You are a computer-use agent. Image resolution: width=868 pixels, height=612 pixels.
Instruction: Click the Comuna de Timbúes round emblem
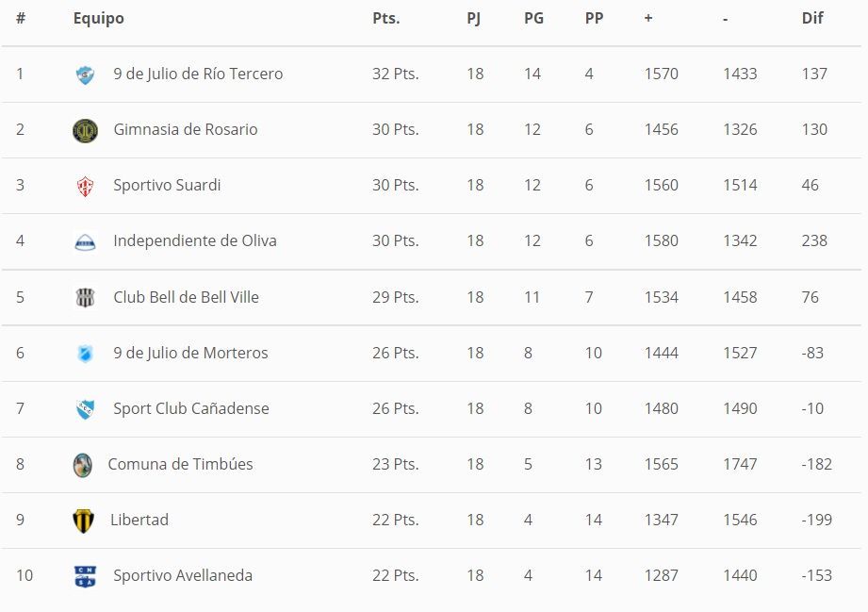83,465
